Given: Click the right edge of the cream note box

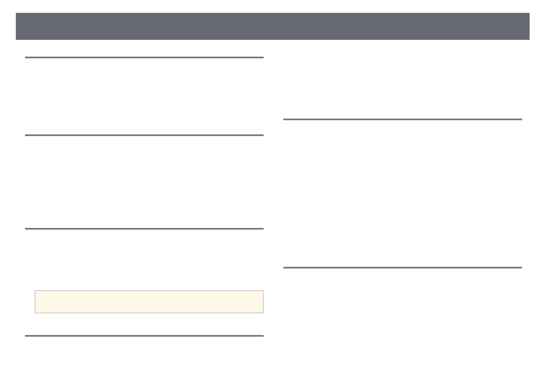Looking at the screenshot, I should [x=263, y=302].
